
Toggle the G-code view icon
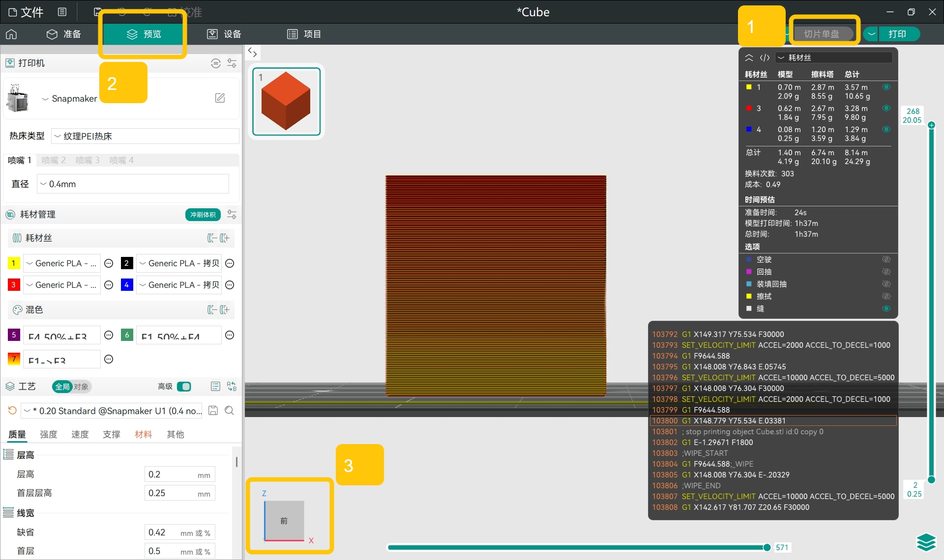[x=765, y=57]
